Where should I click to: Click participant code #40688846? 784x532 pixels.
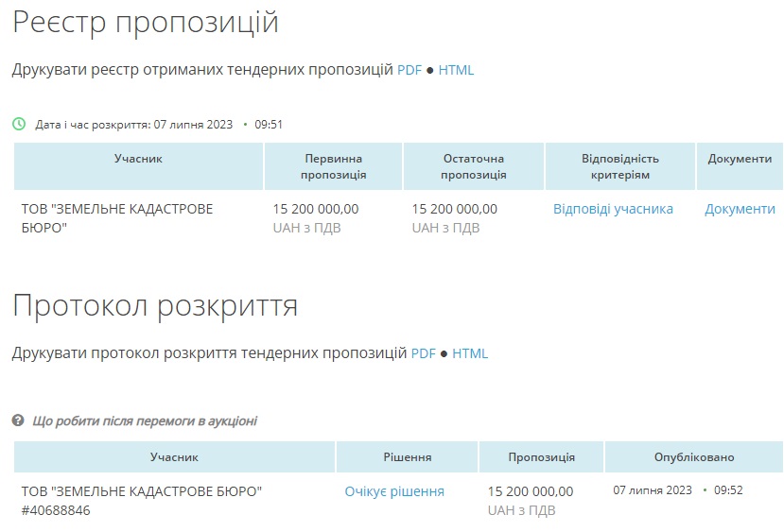(x=56, y=510)
